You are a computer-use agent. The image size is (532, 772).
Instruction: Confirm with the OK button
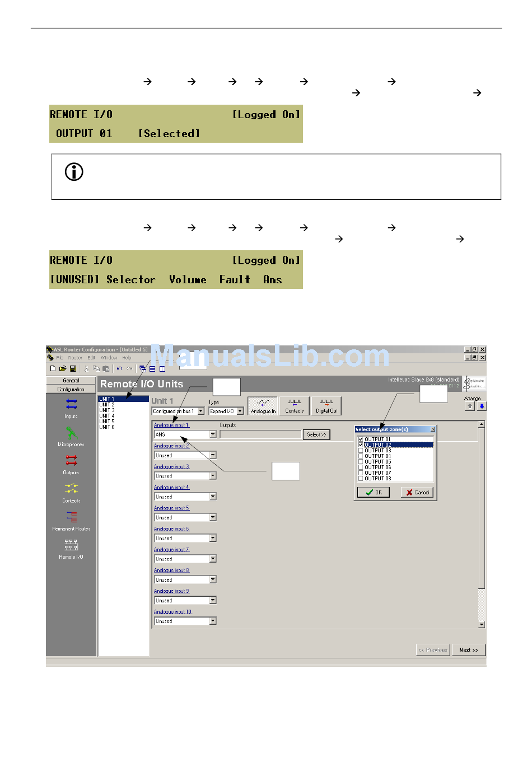[374, 493]
